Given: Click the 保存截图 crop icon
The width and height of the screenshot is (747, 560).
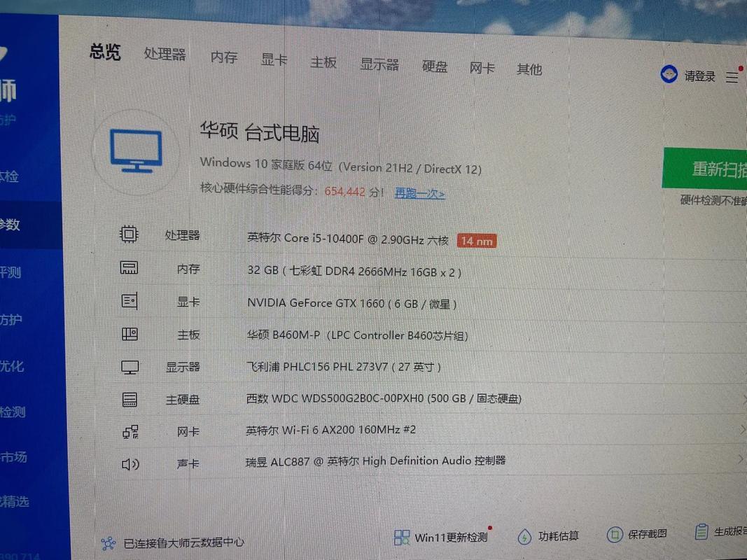Looking at the screenshot, I should tap(614, 535).
